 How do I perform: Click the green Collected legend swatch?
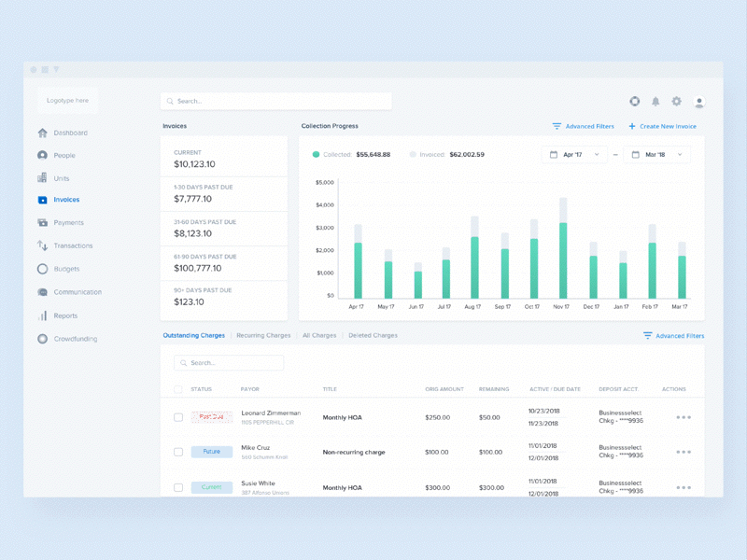tap(317, 155)
